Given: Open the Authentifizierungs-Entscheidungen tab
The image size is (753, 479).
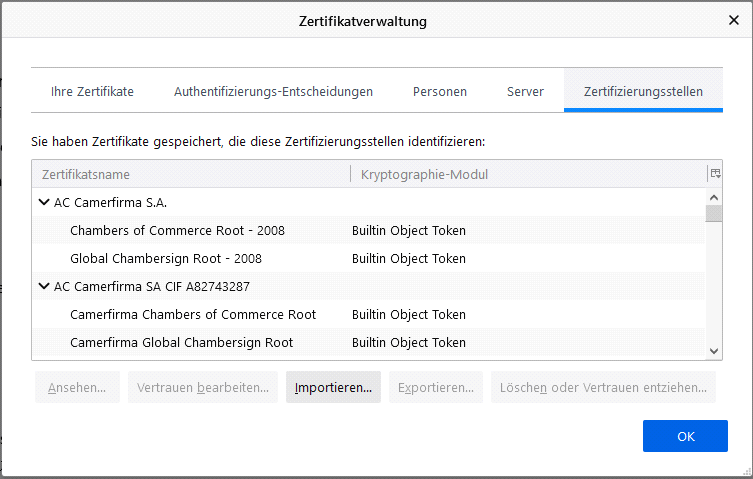Looking at the screenshot, I should coord(273,91).
